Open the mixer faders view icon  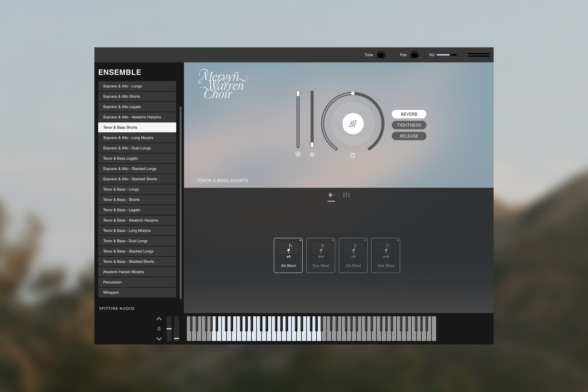tap(346, 195)
